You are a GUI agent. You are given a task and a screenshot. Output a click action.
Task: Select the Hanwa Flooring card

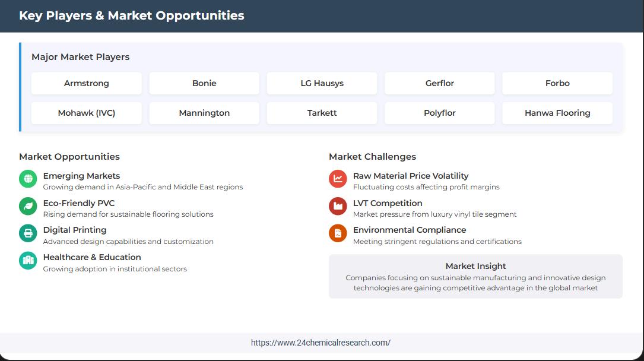(557, 113)
